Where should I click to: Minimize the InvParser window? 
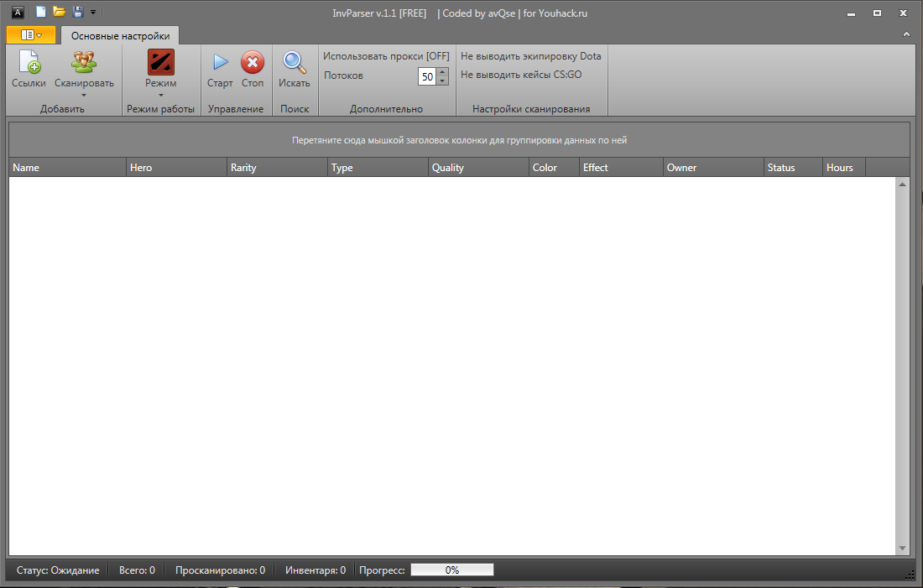pyautogui.click(x=851, y=13)
